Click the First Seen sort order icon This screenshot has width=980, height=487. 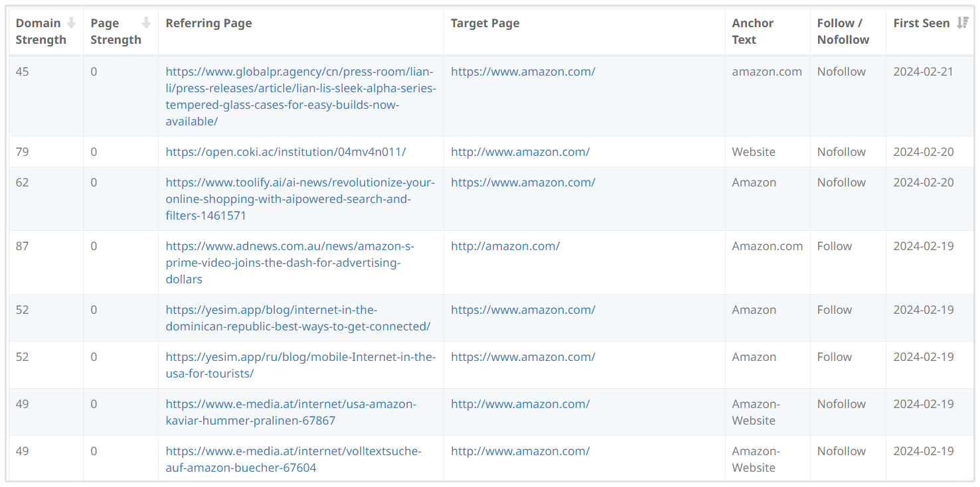[962, 23]
